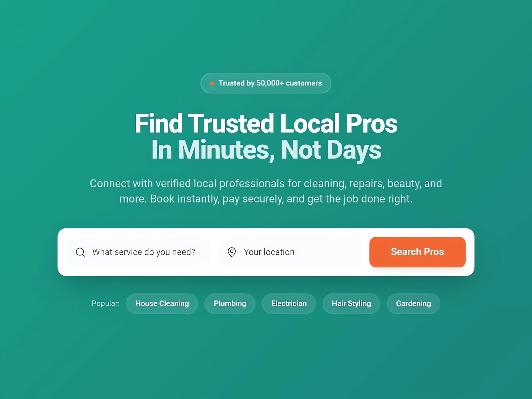
Task: Click the 'Find Trusted Local Pros' headline
Action: coord(266,123)
